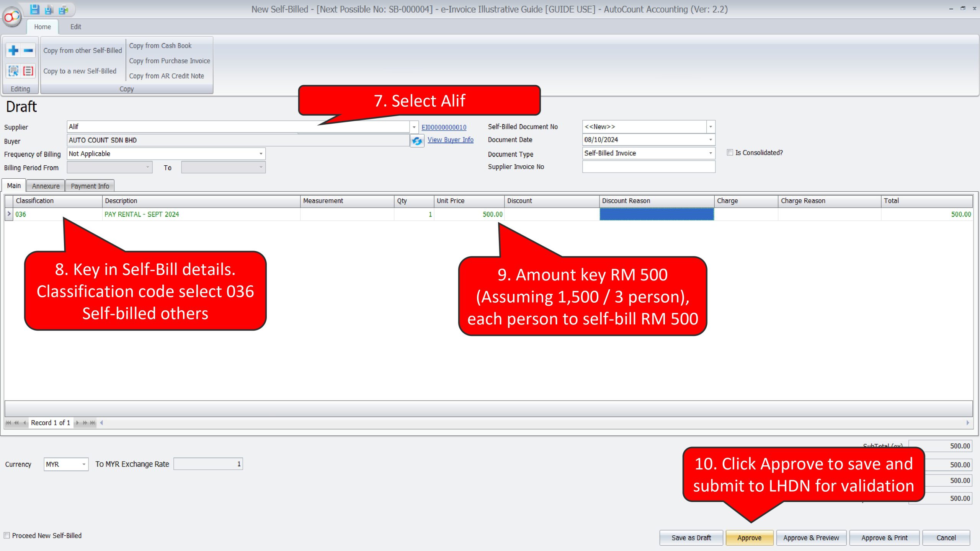This screenshot has height=551, width=980.
Task: Click the Save & Preview quick access icon
Action: (49, 10)
